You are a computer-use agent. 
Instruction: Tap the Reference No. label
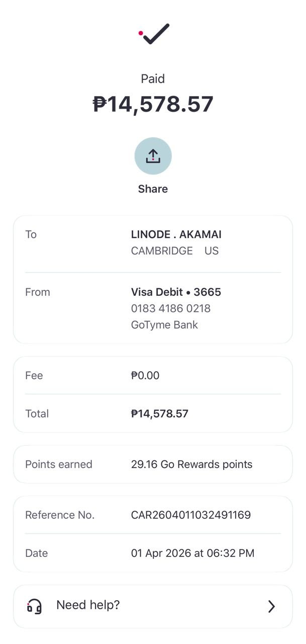point(60,515)
